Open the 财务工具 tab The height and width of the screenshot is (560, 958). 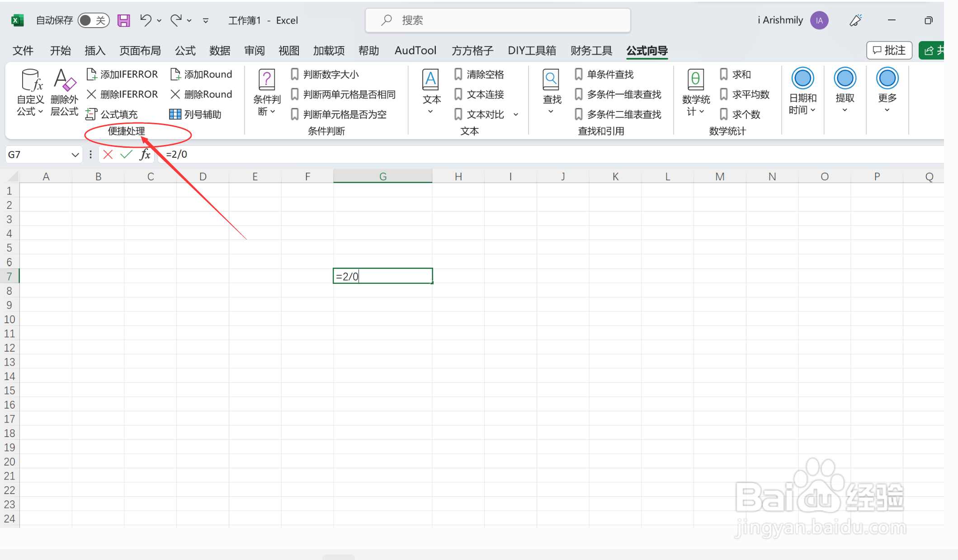[591, 51]
